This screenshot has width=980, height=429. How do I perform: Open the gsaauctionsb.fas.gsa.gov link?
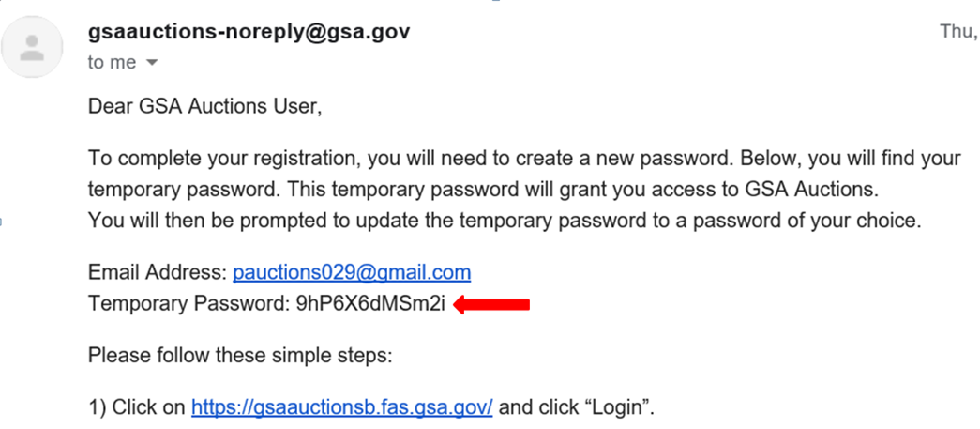tap(342, 407)
